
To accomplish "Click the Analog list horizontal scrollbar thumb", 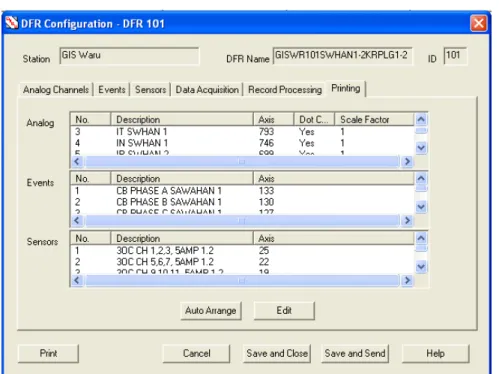I will pos(242,161).
